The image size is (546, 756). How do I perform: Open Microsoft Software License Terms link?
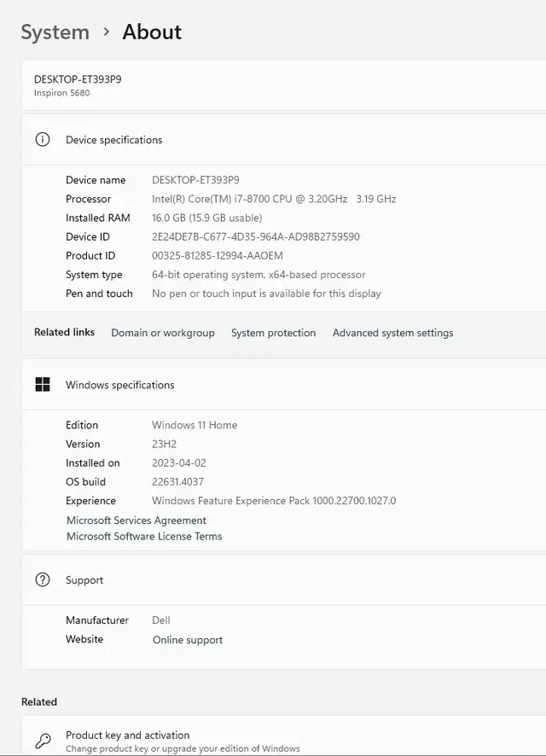144,536
